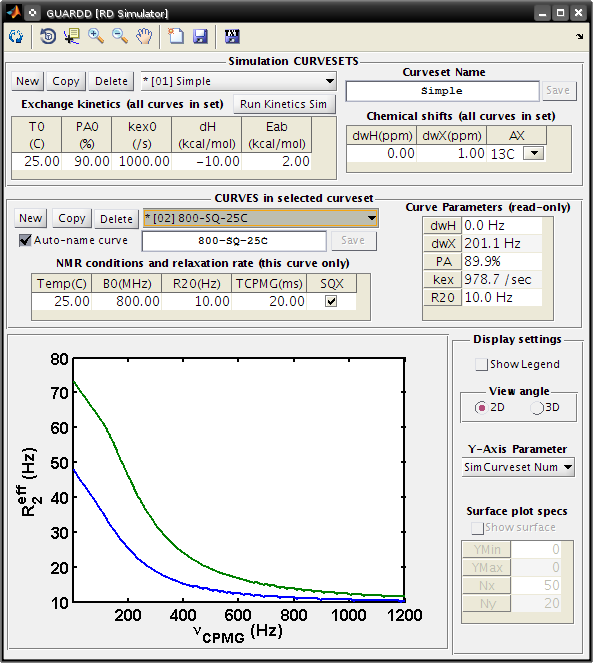593x663 pixels.
Task: Click the TXT export floppy icon
Action: 232,36
